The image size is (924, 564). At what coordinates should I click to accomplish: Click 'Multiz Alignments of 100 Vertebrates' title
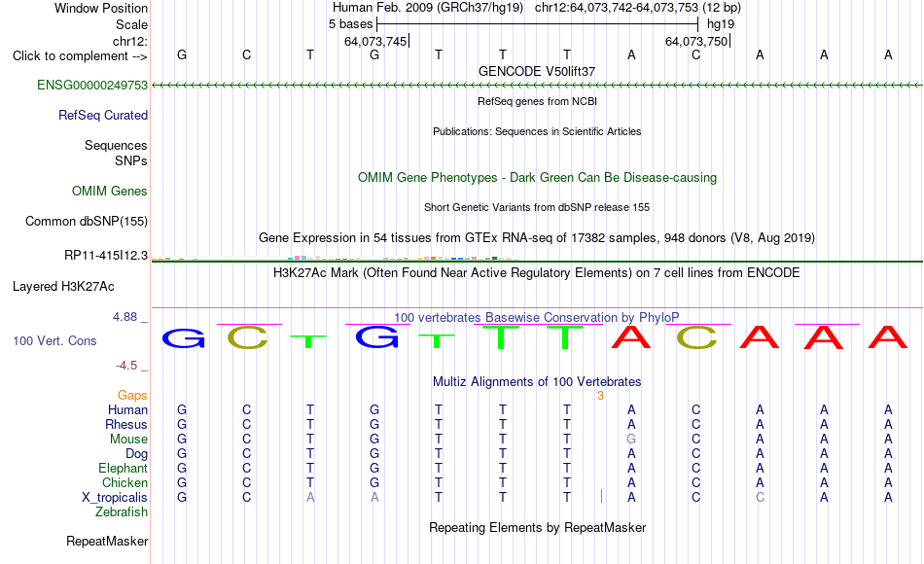(537, 381)
